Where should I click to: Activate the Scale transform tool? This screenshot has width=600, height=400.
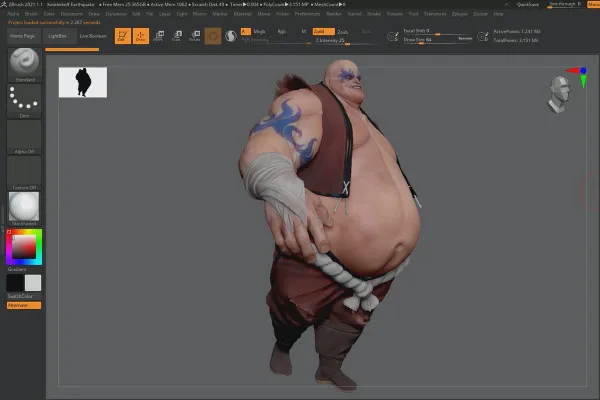point(176,36)
